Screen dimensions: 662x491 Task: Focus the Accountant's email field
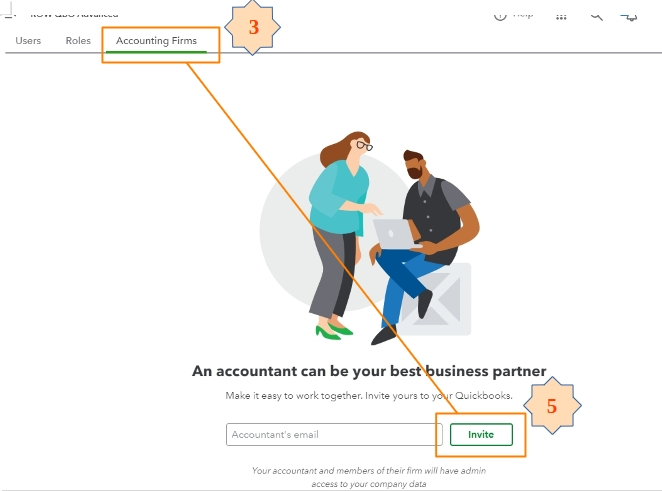(x=334, y=434)
